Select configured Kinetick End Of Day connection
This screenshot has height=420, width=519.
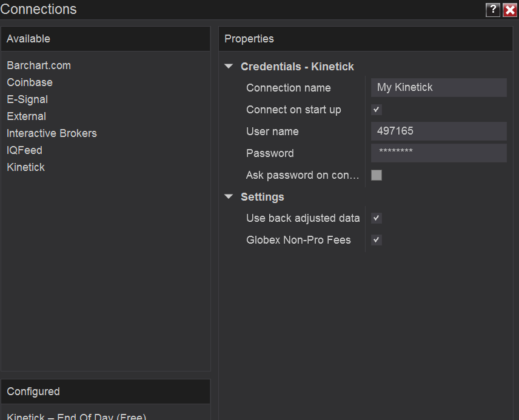click(x=76, y=416)
